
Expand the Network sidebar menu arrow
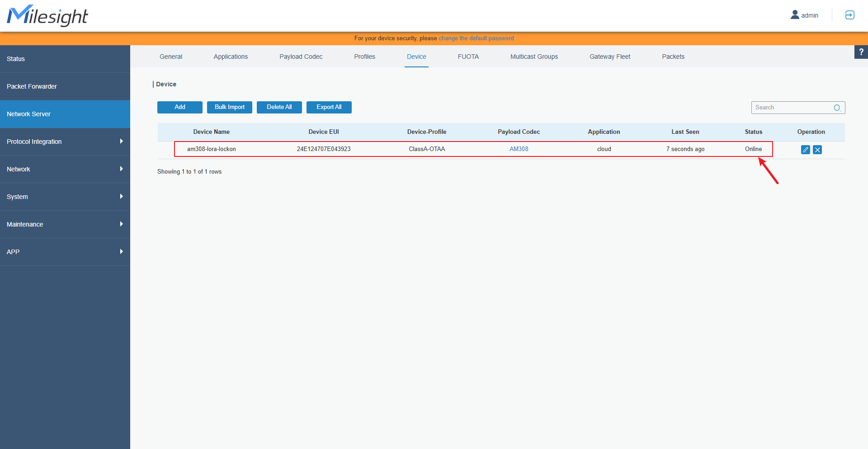[x=121, y=169]
